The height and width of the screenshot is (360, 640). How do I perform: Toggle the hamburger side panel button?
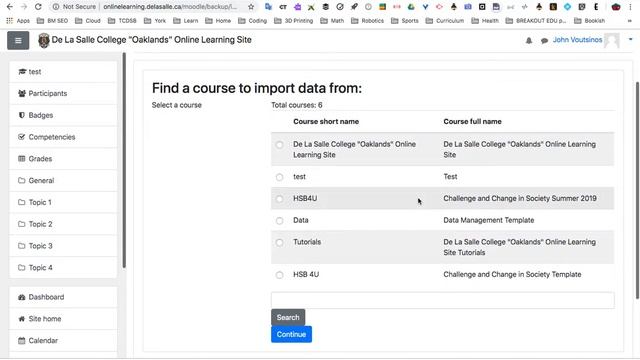(x=18, y=40)
